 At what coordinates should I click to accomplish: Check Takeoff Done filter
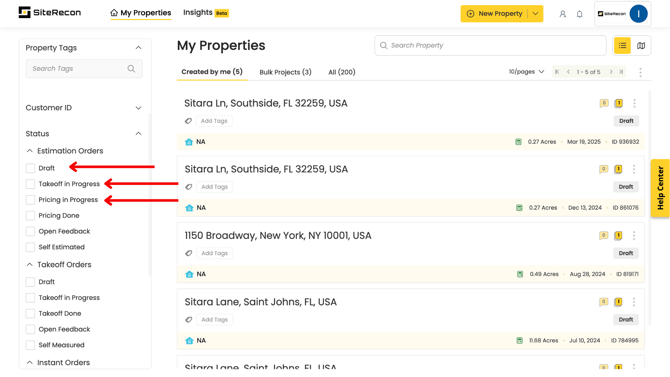tap(30, 313)
